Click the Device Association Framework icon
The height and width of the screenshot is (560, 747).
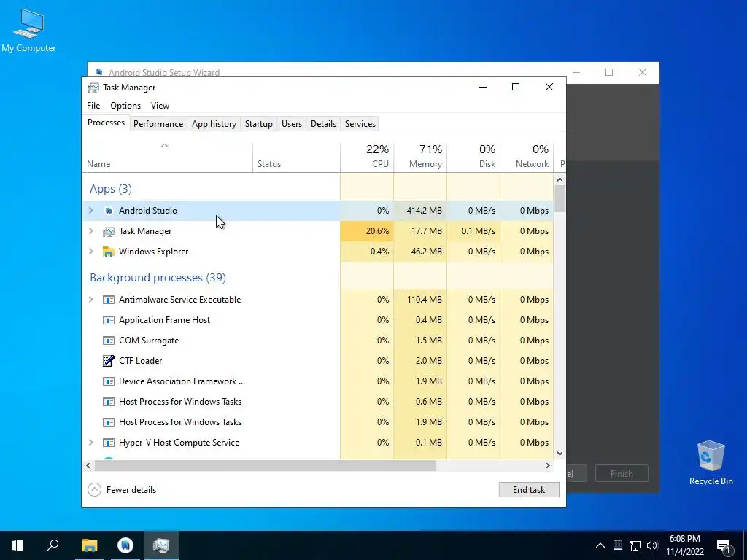pos(109,381)
